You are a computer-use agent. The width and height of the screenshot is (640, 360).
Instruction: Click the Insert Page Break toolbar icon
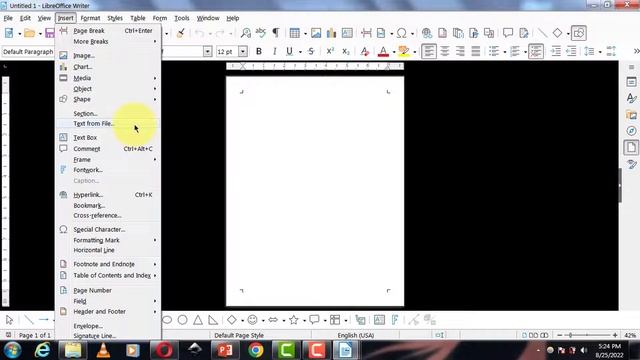click(x=366, y=33)
